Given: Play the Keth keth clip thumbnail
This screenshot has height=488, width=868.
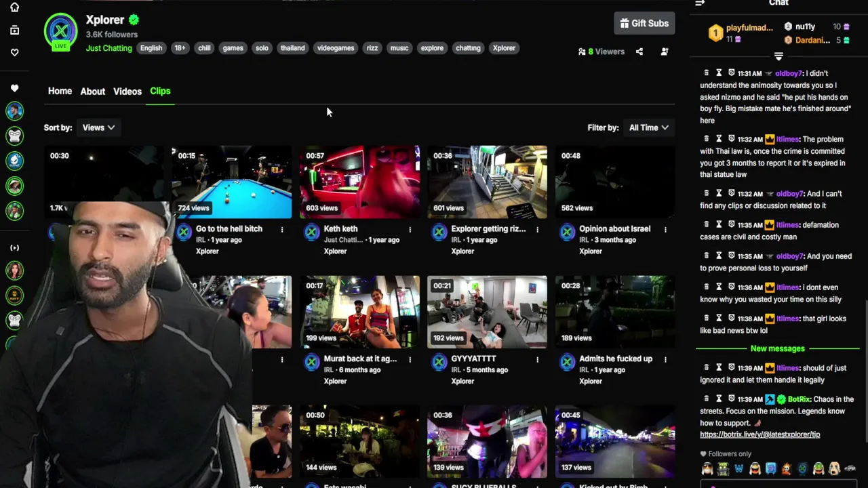Looking at the screenshot, I should [359, 182].
